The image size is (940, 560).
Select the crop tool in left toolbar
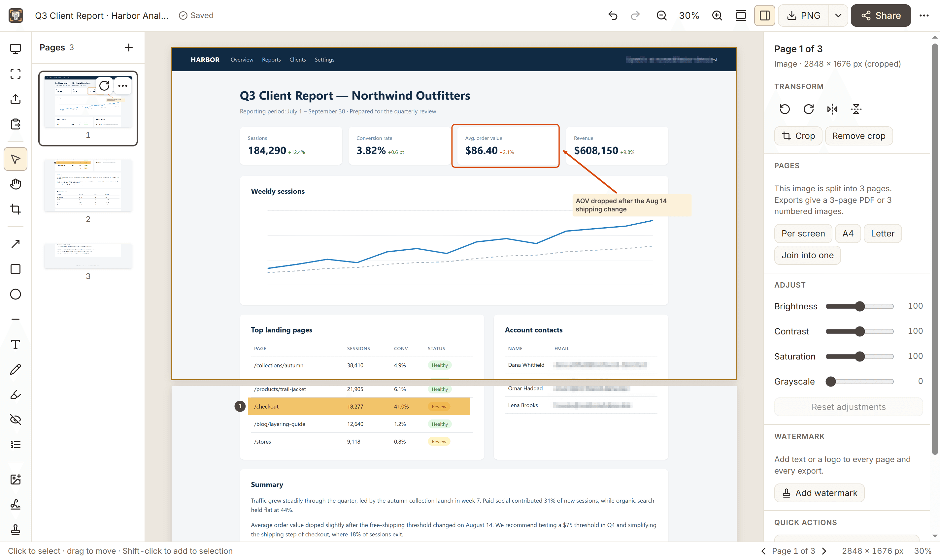(x=16, y=209)
